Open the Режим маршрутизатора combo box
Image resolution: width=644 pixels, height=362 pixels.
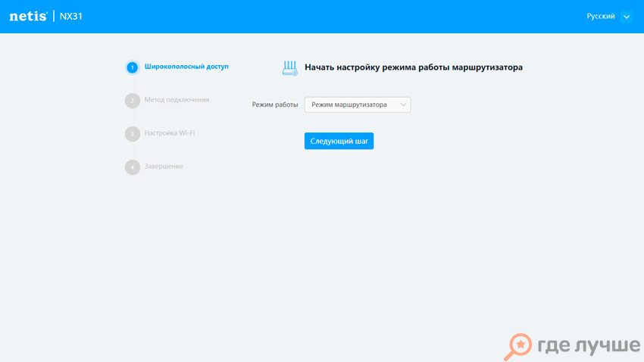pos(350,105)
